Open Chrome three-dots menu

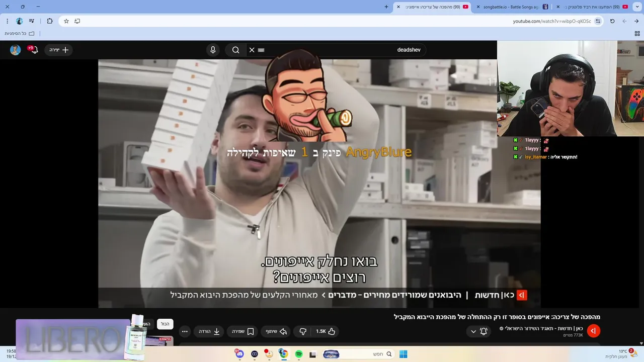tap(7, 21)
